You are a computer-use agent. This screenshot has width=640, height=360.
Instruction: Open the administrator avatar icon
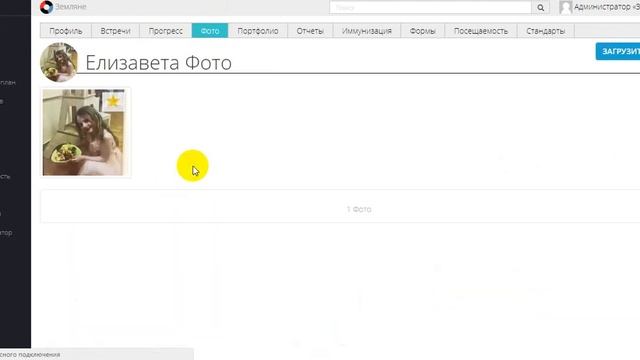coord(566,7)
